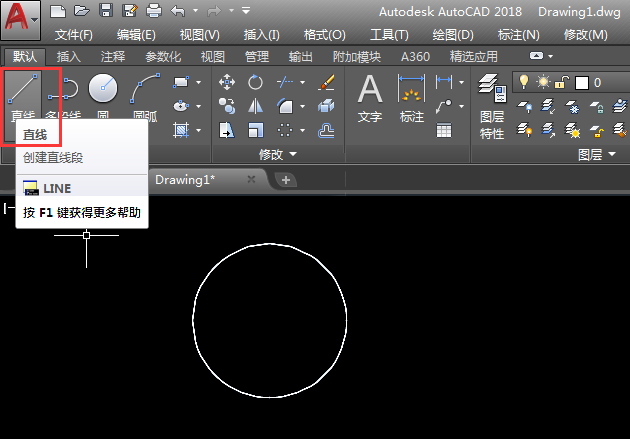Switch to the 注释 ribbon tab
Viewport: 630px width, 439px height.
pyautogui.click(x=113, y=57)
